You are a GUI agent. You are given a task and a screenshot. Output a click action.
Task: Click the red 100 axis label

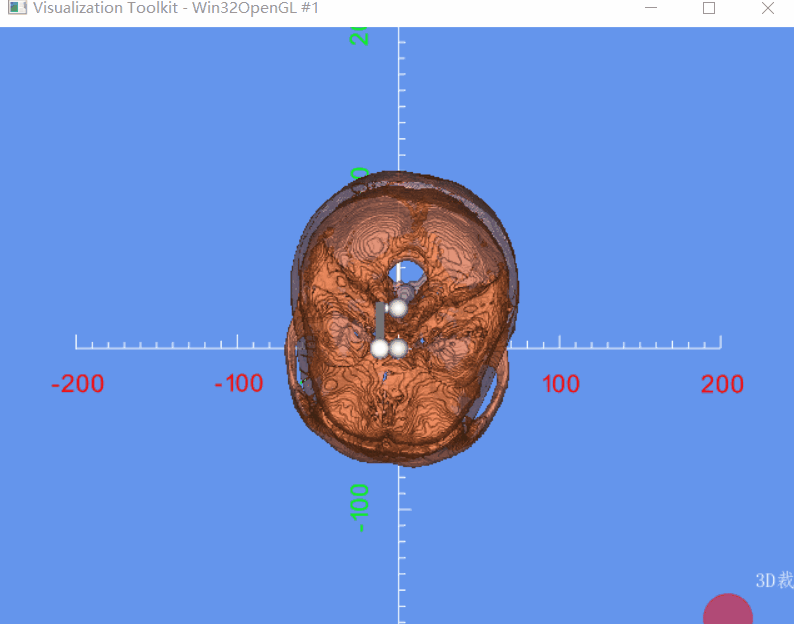pyautogui.click(x=561, y=384)
